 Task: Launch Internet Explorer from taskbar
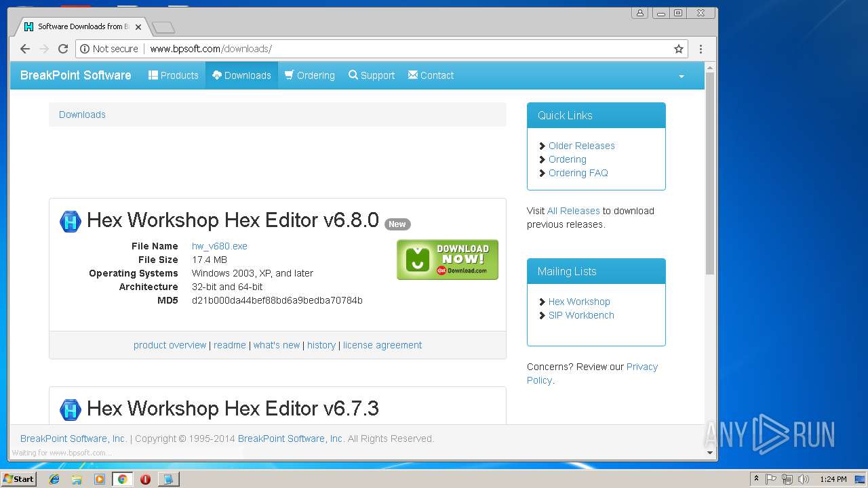54,479
